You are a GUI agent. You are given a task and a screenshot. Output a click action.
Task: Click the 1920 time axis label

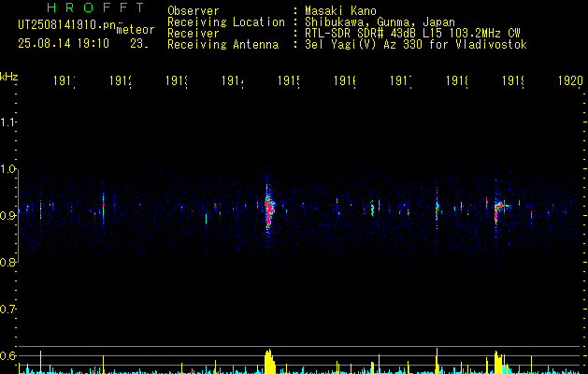point(570,80)
